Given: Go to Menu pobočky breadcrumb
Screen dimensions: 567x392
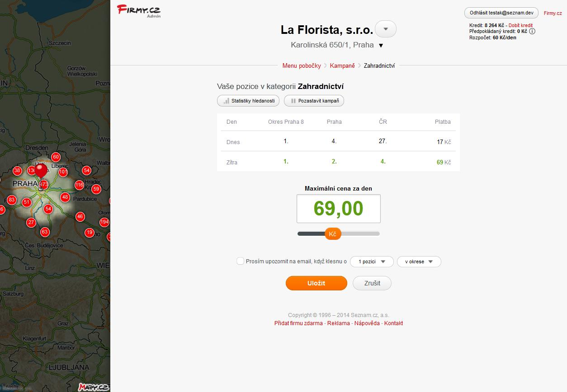Looking at the screenshot, I should tap(302, 65).
